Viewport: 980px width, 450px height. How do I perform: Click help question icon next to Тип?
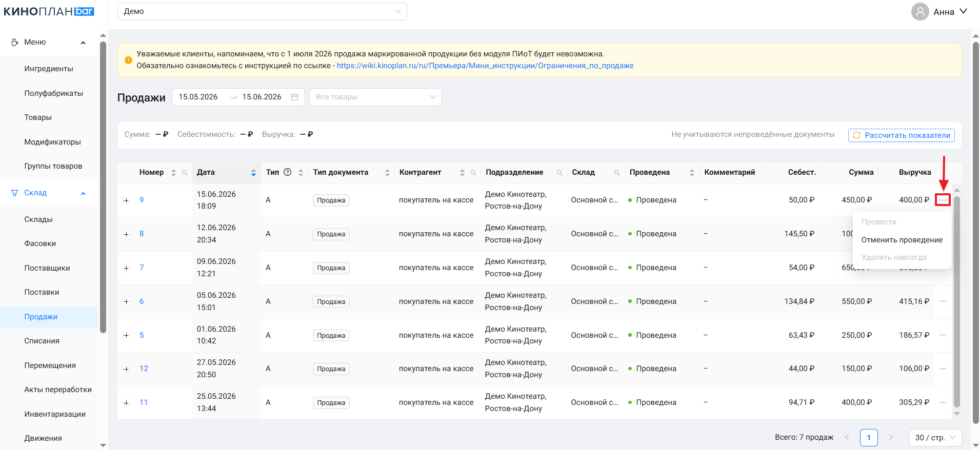coord(288,172)
